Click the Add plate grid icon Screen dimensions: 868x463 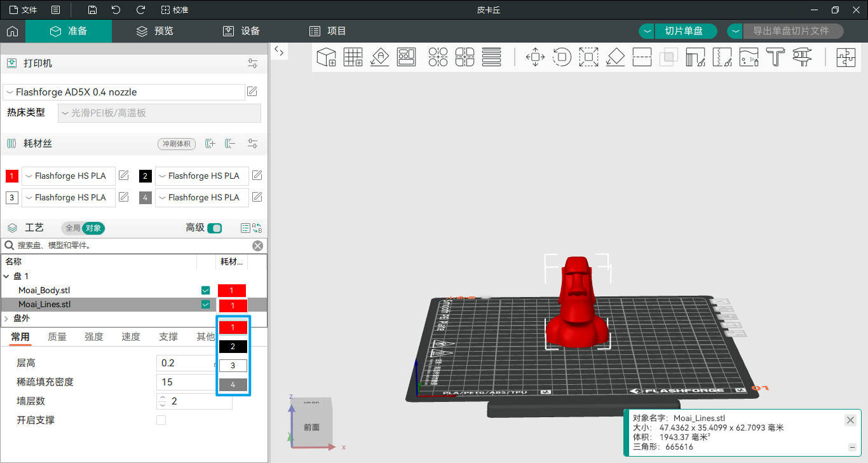pos(353,57)
